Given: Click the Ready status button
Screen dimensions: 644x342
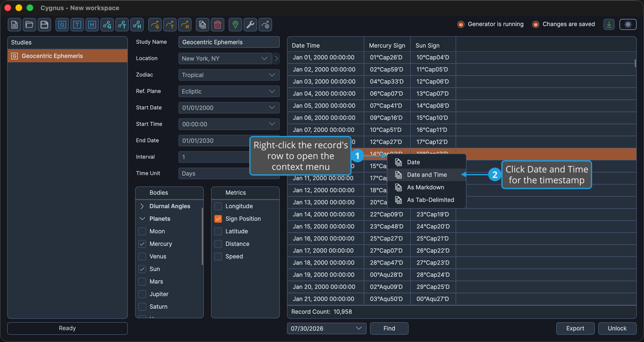Looking at the screenshot, I should click(x=68, y=328).
